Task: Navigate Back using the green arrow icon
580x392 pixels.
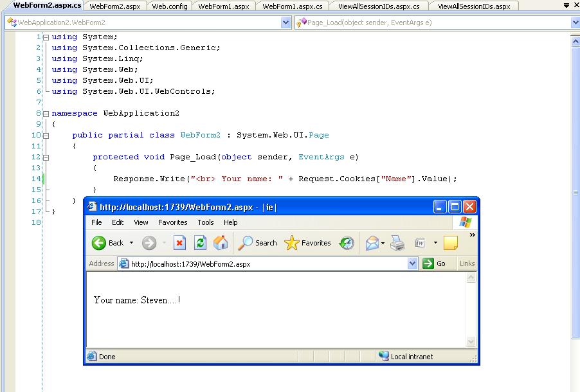Action: [x=99, y=243]
